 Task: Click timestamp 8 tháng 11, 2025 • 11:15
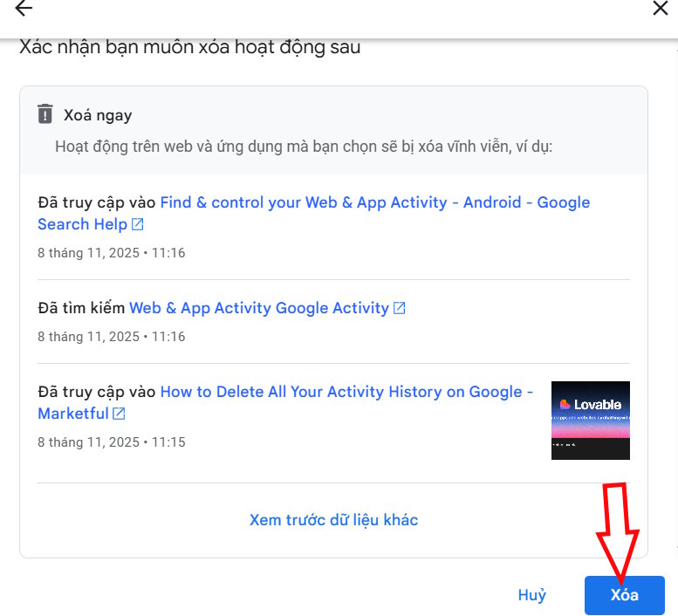pos(112,441)
